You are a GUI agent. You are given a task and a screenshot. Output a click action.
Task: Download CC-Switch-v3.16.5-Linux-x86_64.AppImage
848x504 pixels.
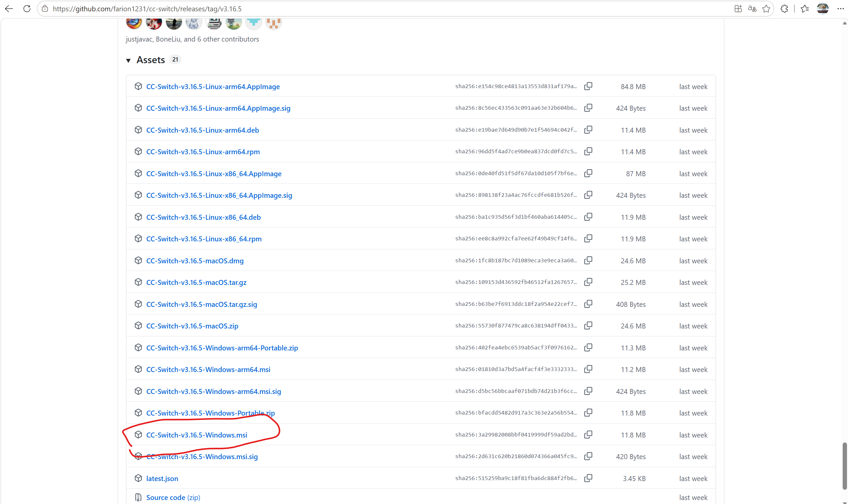214,174
